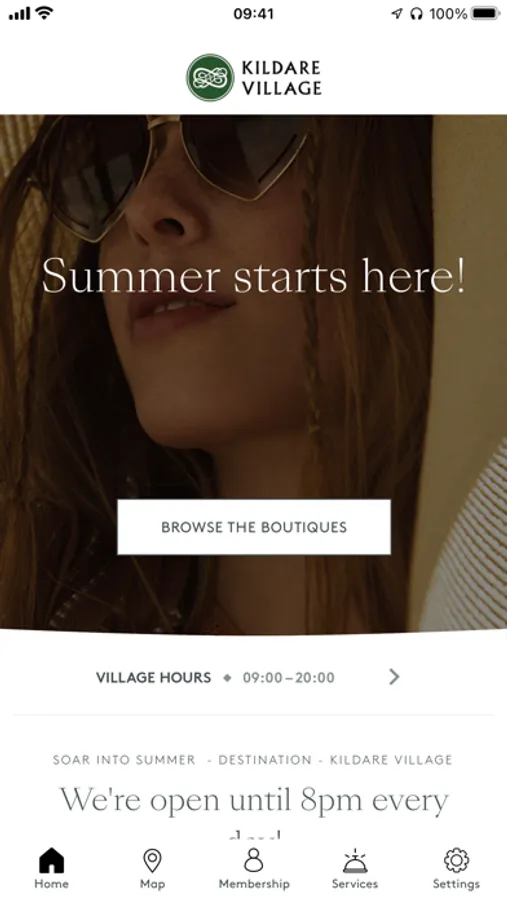Tap the Kildare Village green logo
Screen dimensions: 507x900
tap(210, 77)
